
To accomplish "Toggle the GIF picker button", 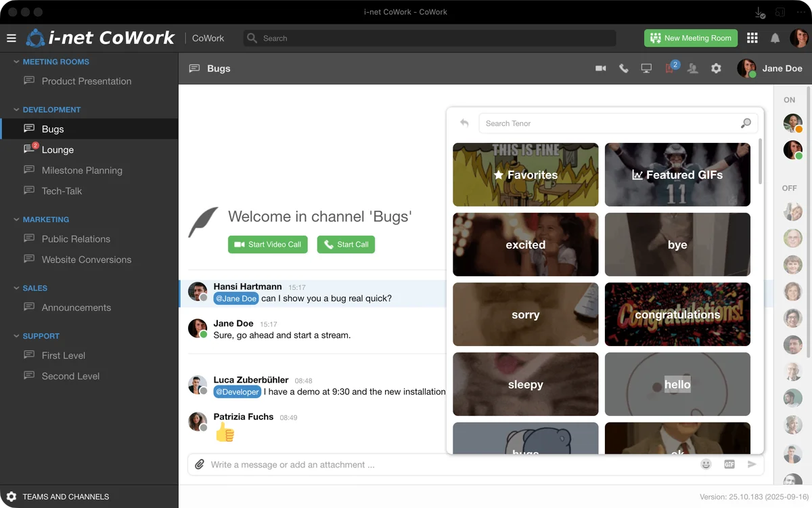I will pos(729,465).
